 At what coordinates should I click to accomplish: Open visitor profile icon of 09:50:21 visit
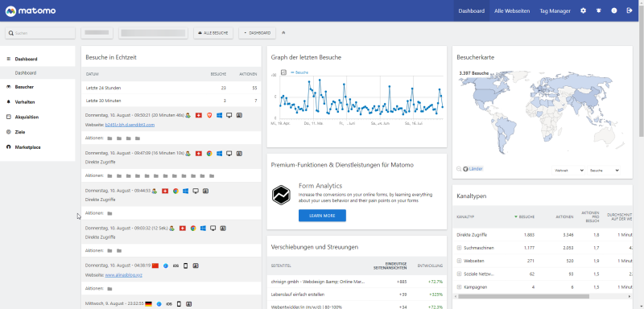click(x=239, y=116)
